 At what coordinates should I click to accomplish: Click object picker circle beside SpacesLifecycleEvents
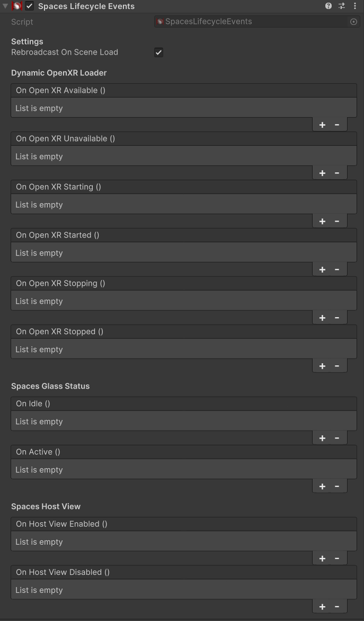point(354,22)
